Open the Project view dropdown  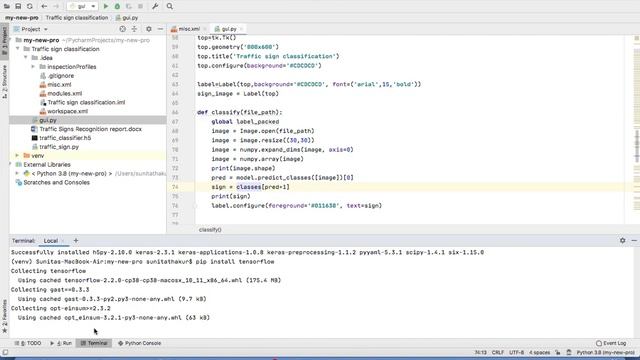point(31,29)
